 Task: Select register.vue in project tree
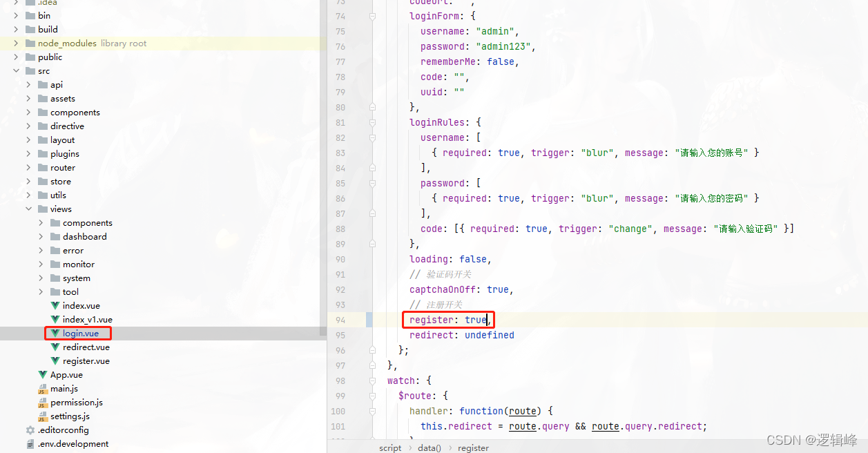pos(86,360)
